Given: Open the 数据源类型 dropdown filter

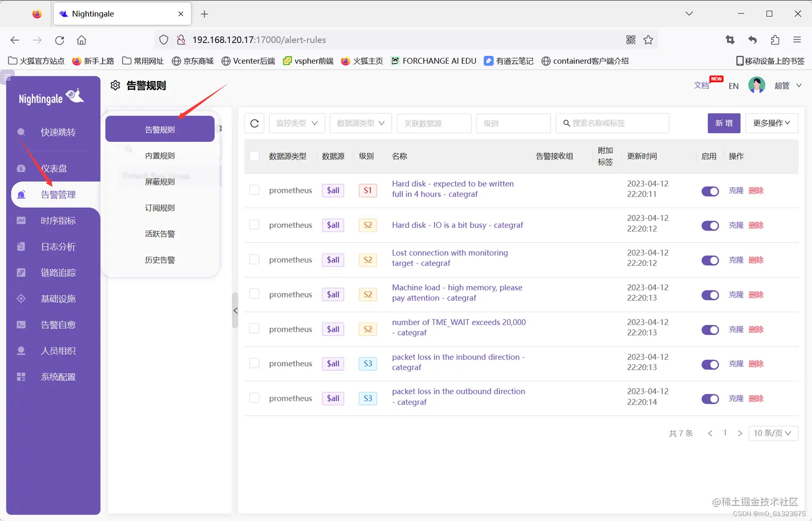Looking at the screenshot, I should [x=361, y=123].
